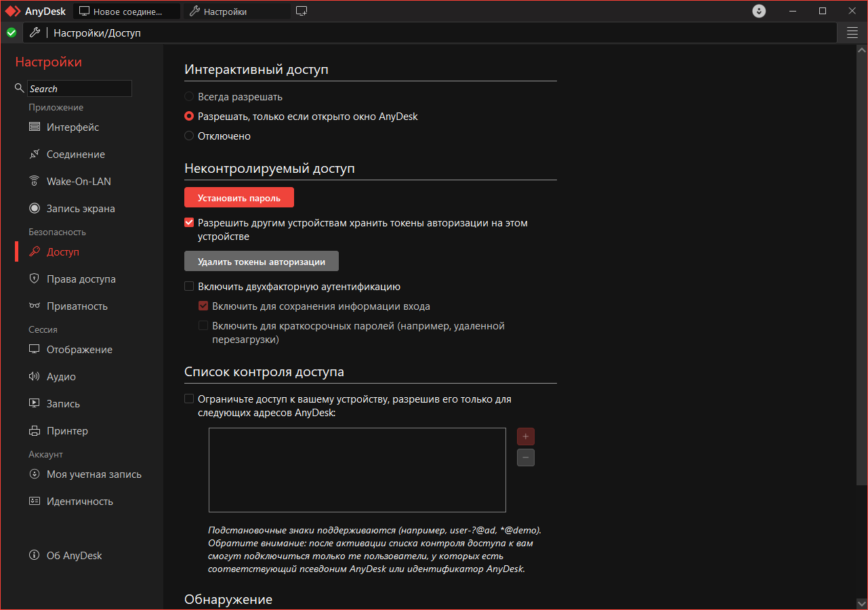
Task: Open the Отображение settings section
Action: (79, 350)
